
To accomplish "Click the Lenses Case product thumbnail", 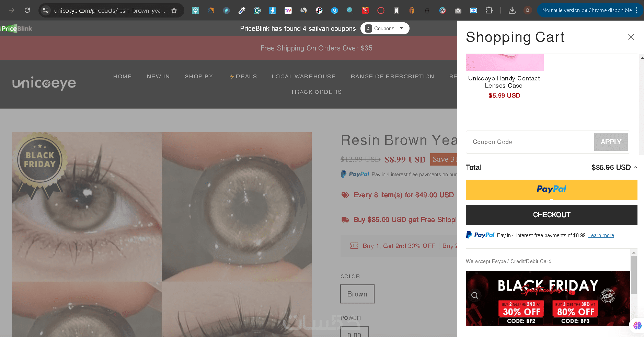I will [x=505, y=62].
